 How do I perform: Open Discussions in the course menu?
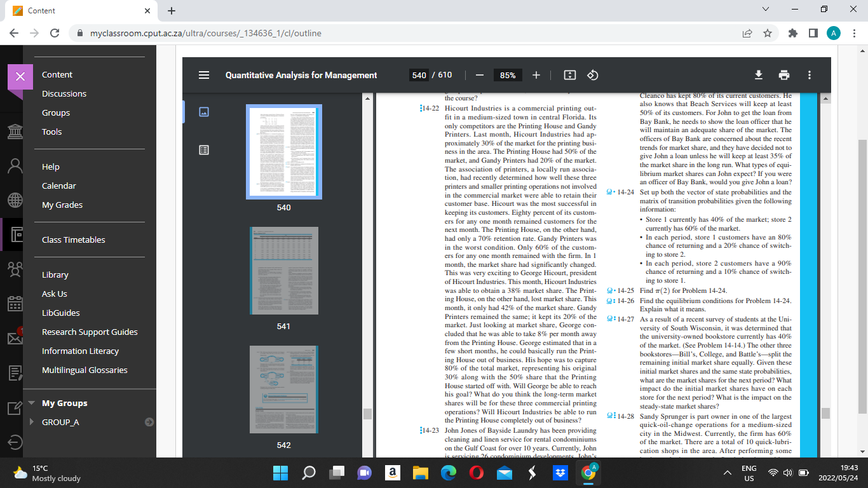pyautogui.click(x=64, y=93)
